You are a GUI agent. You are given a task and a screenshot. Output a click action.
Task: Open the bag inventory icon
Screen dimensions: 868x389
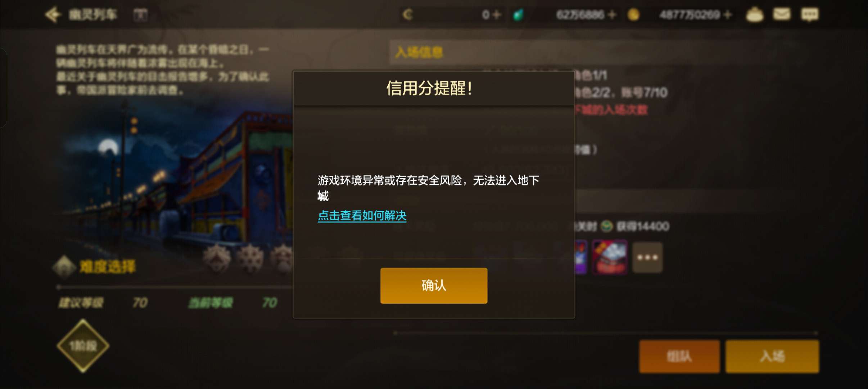754,15
